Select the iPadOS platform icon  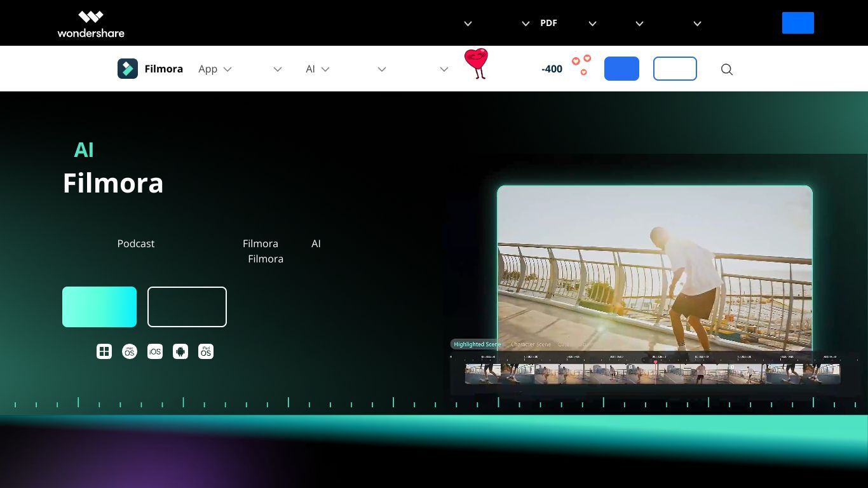click(x=206, y=351)
